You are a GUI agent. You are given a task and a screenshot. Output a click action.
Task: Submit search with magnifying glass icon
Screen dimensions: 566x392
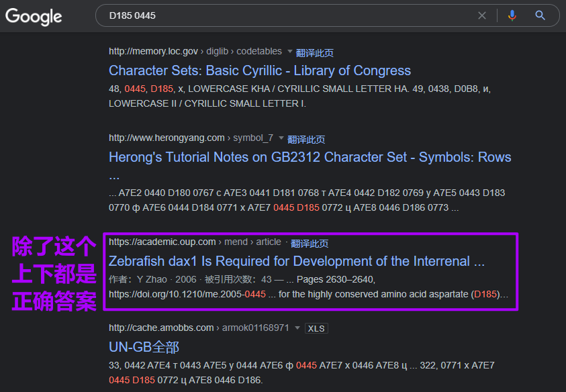click(540, 15)
